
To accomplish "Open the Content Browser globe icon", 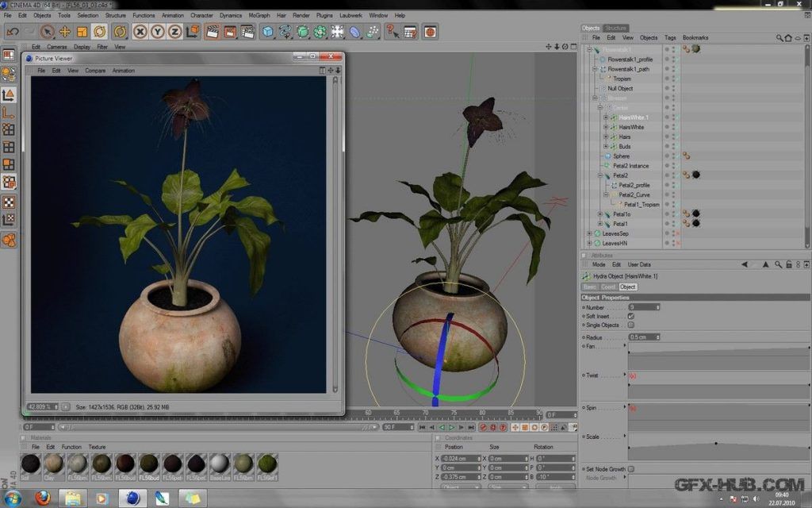I will pyautogui.click(x=430, y=32).
